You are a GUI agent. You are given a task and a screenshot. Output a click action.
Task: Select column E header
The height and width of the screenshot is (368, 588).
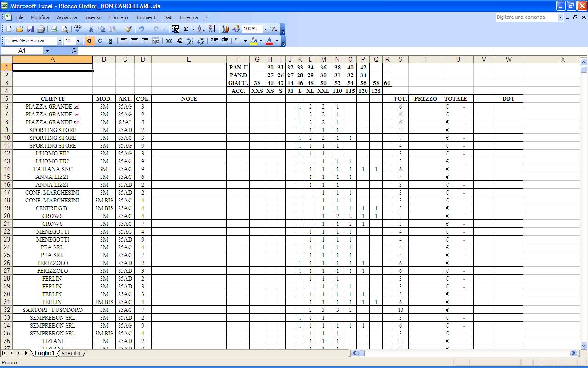pyautogui.click(x=189, y=59)
